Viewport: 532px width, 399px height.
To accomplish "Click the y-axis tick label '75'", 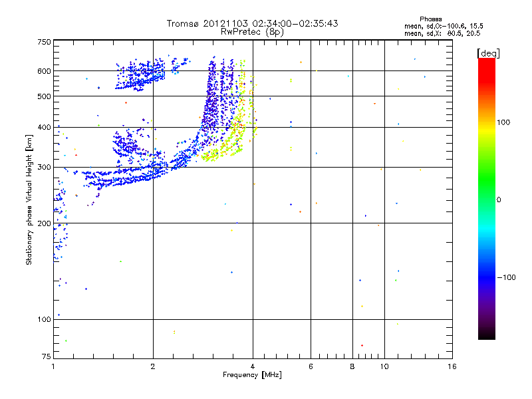I will [x=47, y=356].
